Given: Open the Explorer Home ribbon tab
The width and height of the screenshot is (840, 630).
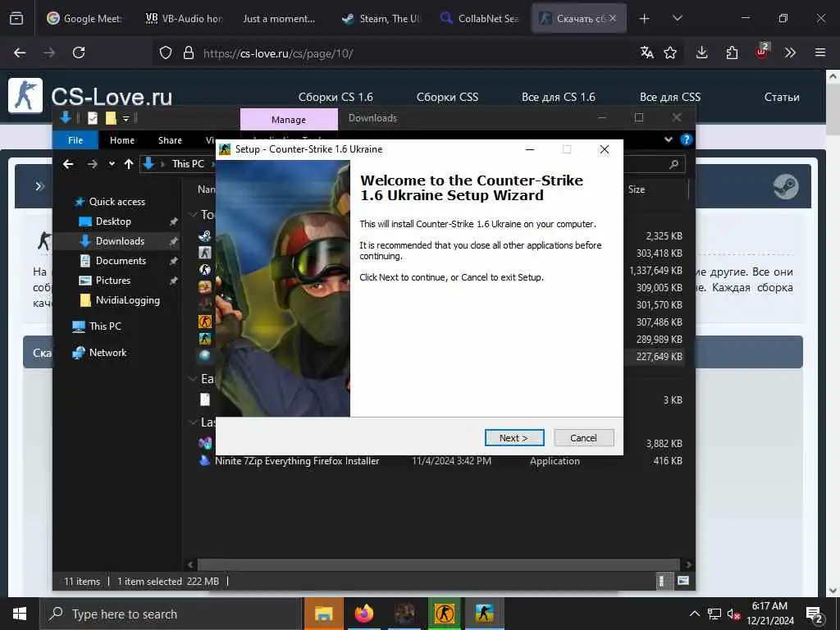Looking at the screenshot, I should click(x=122, y=139).
